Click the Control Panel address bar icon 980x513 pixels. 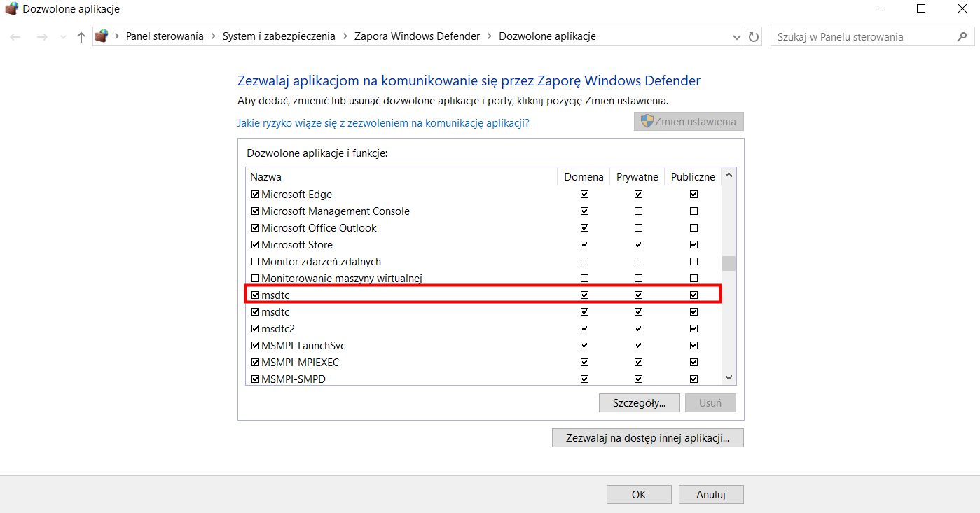click(x=102, y=36)
